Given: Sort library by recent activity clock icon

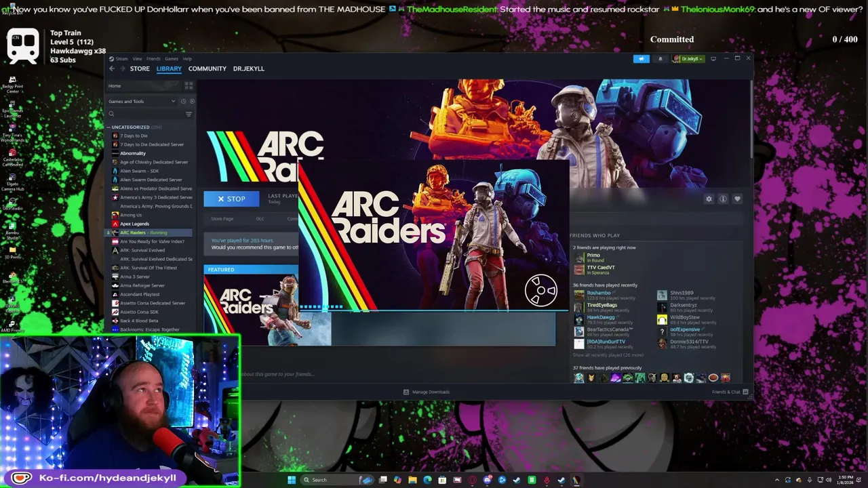Looking at the screenshot, I should pos(183,101).
